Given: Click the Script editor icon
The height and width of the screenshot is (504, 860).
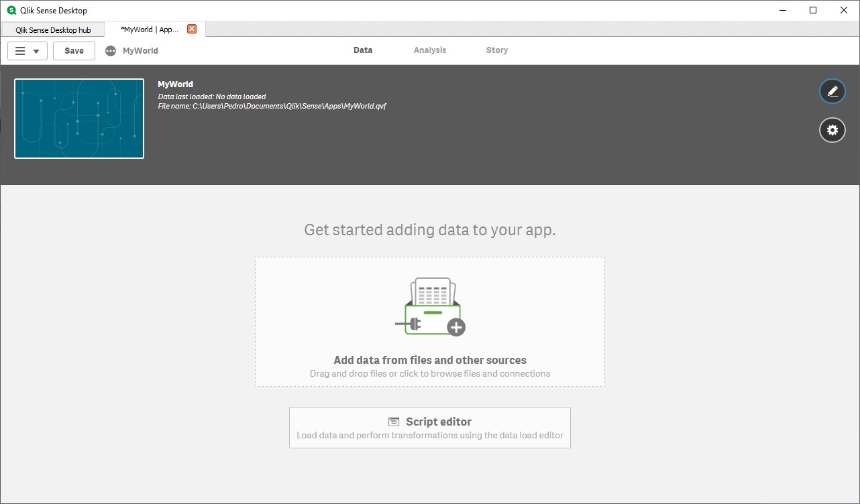Looking at the screenshot, I should pyautogui.click(x=394, y=422).
